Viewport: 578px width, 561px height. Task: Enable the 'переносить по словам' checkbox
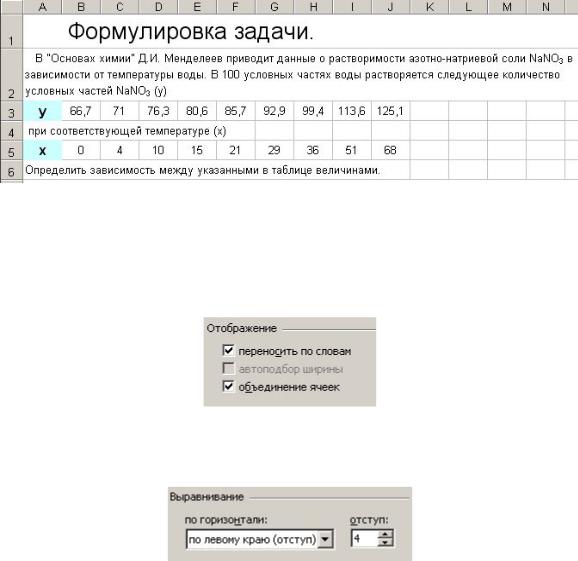[228, 350]
